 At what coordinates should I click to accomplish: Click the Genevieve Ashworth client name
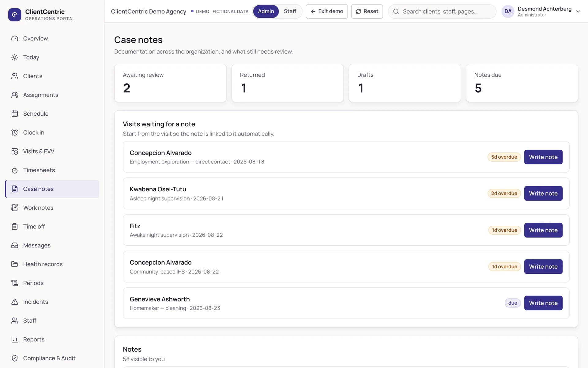pos(160,299)
